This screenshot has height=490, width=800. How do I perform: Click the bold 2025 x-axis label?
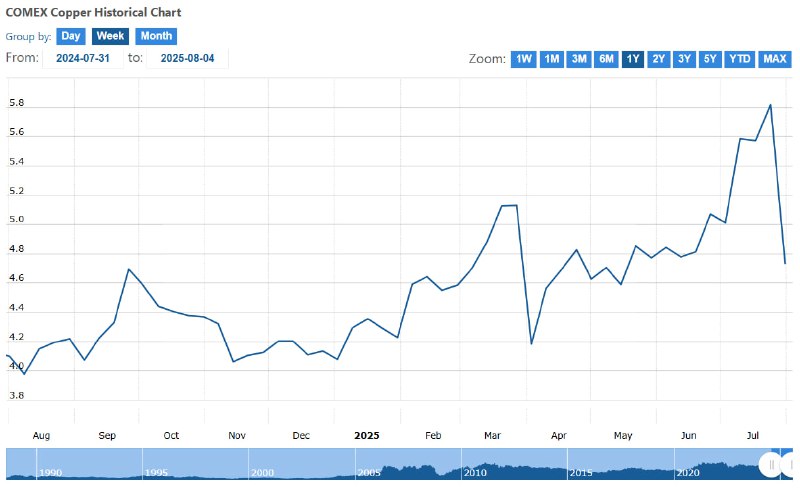point(367,436)
